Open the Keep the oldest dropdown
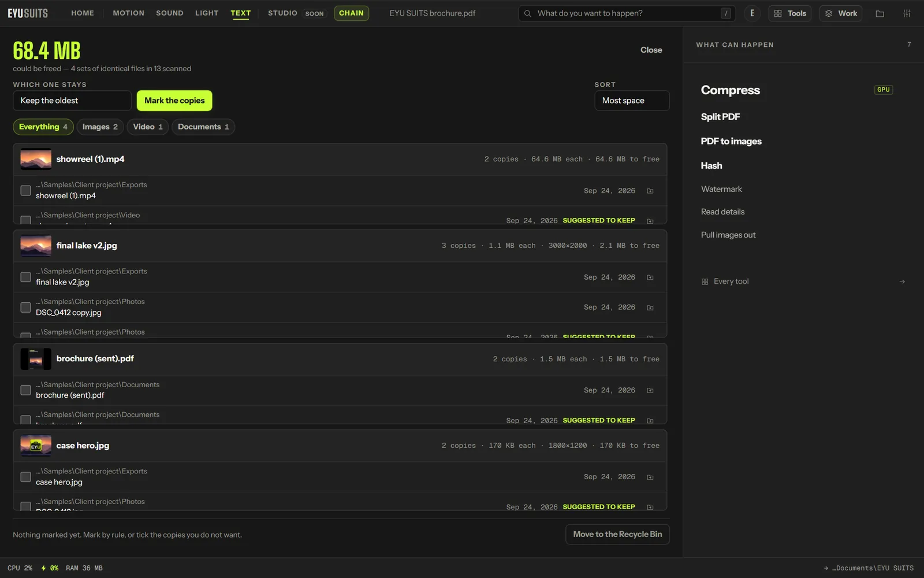 72,101
